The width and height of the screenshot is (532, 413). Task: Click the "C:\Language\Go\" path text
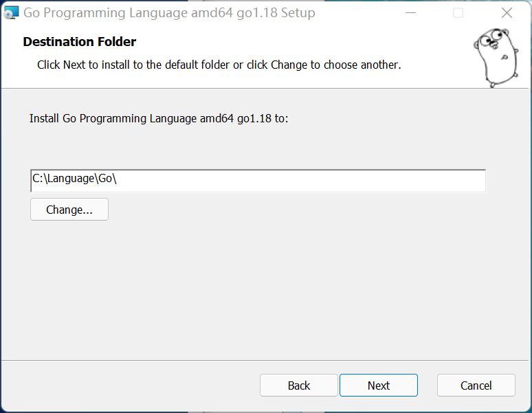75,178
